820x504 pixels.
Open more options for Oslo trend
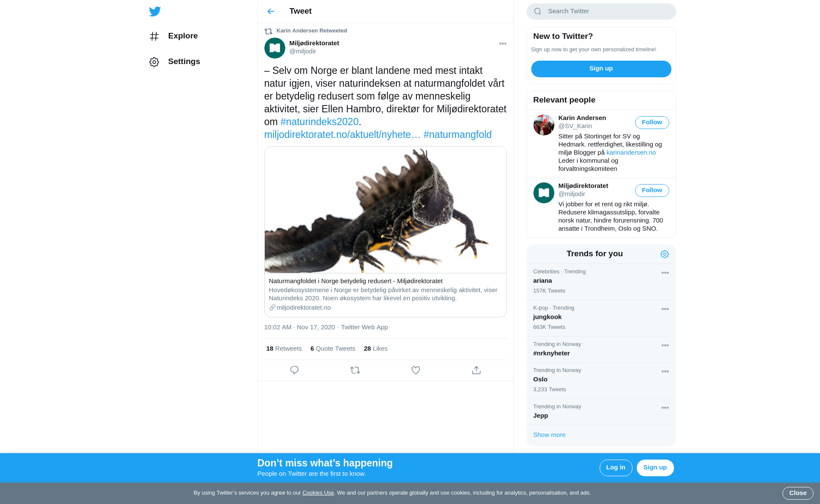665,372
